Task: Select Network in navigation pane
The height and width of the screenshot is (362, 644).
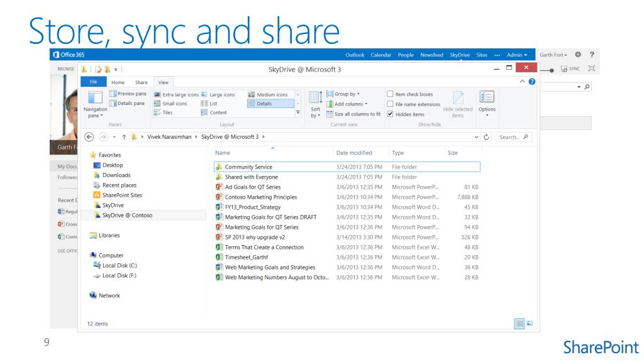Action: (105, 295)
